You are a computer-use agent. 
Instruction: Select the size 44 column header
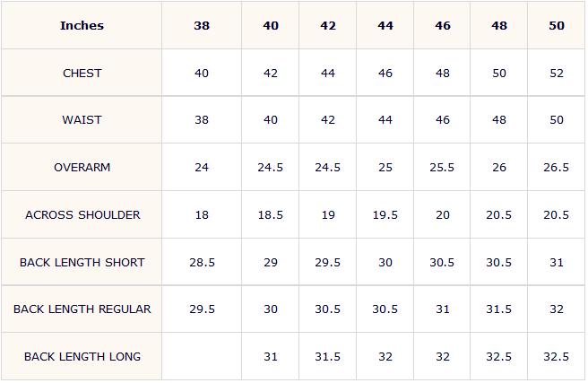(385, 25)
